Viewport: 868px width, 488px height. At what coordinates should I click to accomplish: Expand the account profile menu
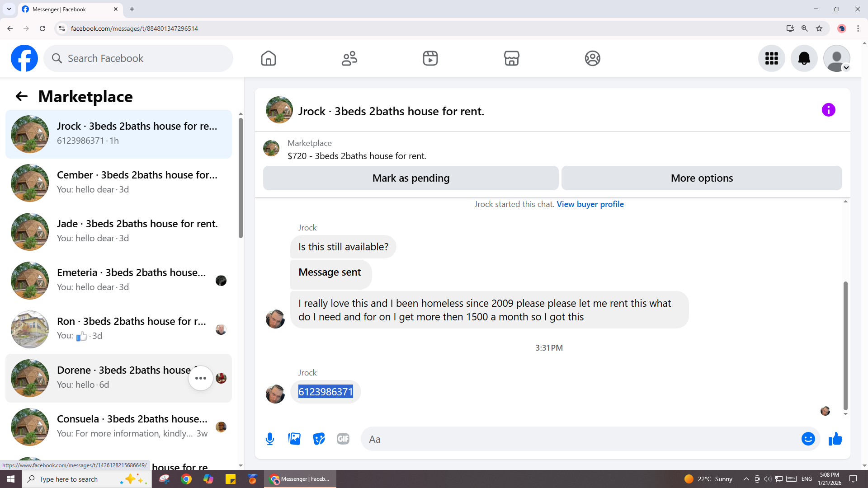[836, 58]
